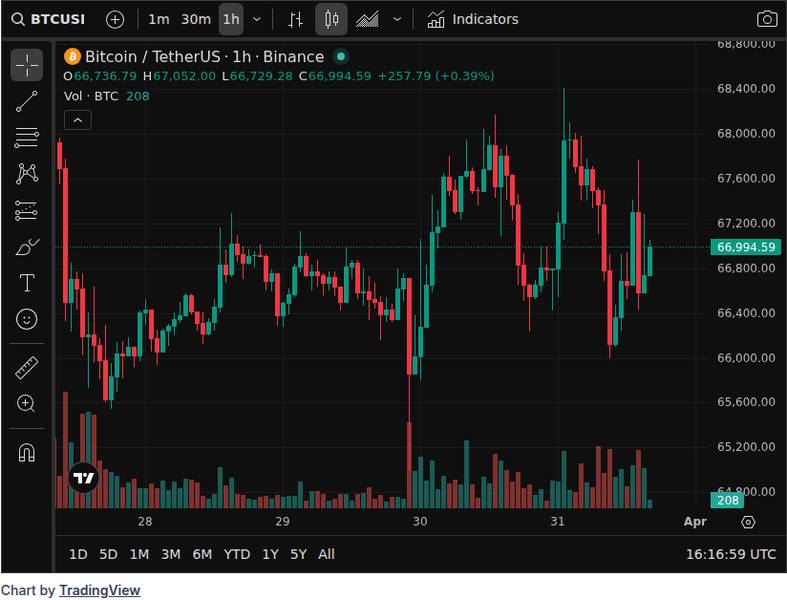Click the 16:16:59 UTC timezone clock
The width and height of the screenshot is (787, 600).
point(731,554)
